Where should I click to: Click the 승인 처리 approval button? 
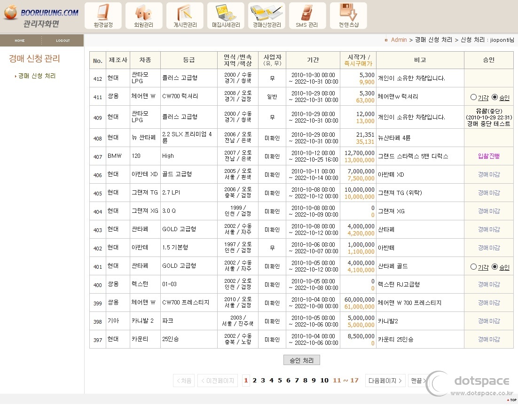click(301, 360)
